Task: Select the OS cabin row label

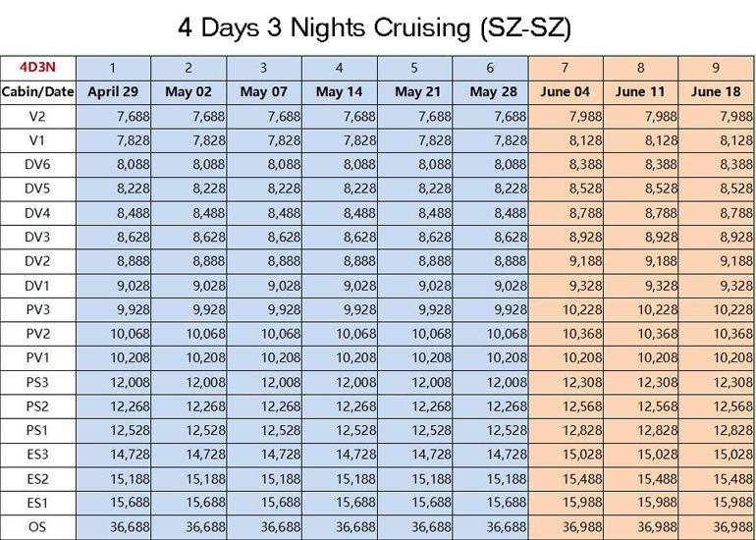Action: [37, 527]
